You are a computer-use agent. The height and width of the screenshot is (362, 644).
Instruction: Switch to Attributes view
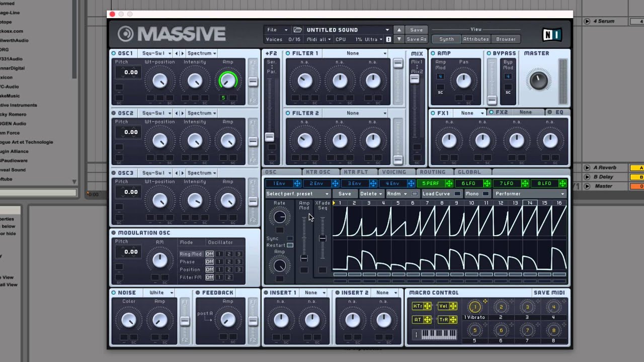[475, 39]
